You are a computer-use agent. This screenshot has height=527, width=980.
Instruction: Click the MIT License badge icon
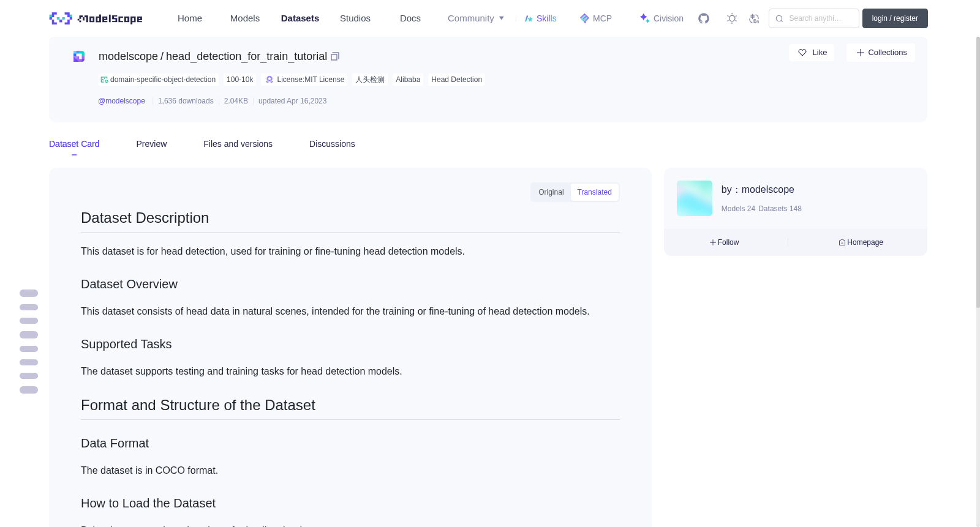click(269, 80)
